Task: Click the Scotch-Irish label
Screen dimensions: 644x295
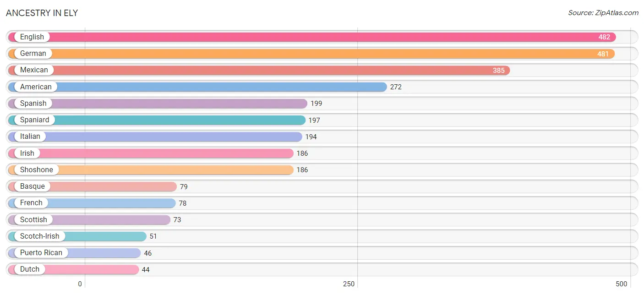Action: point(40,236)
